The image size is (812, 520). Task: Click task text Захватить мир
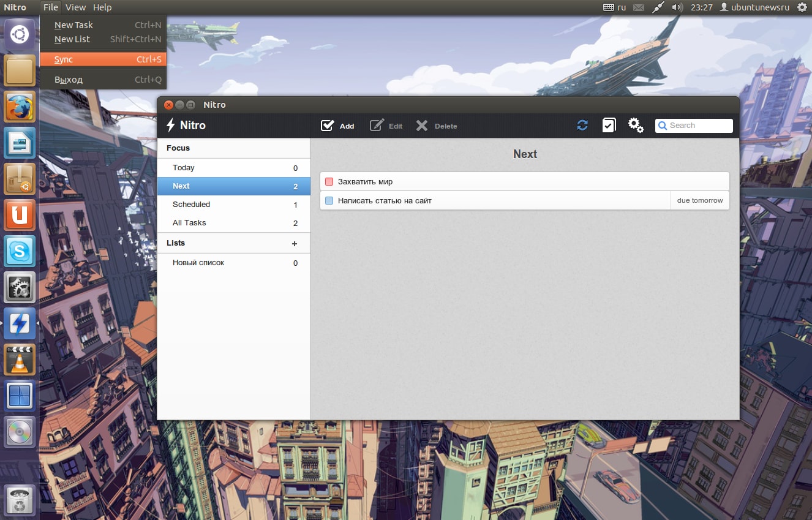coord(366,182)
